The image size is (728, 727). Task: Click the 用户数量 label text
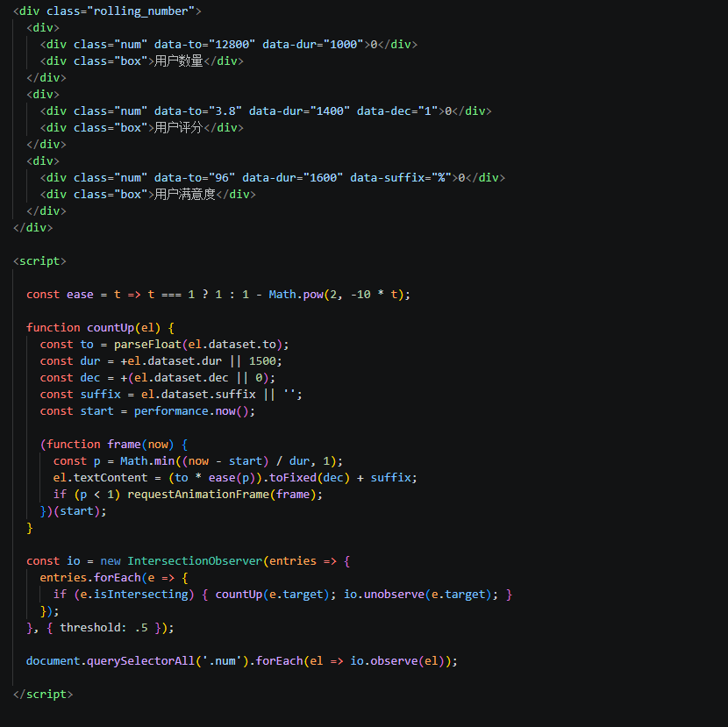pos(178,61)
